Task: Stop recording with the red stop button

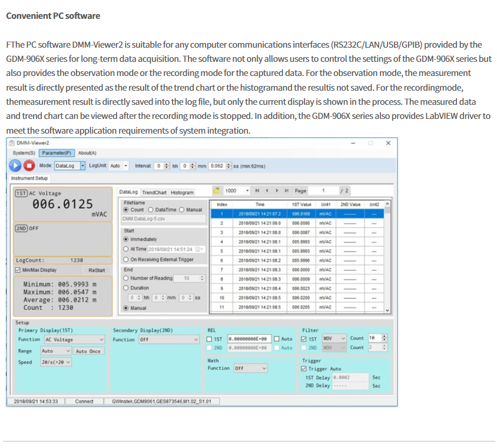Action: pos(29,166)
